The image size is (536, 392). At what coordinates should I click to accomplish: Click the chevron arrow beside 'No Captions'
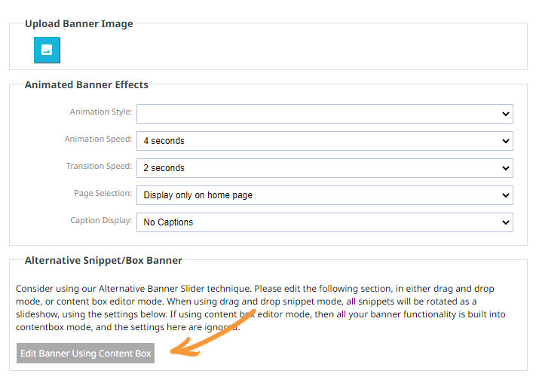point(505,222)
